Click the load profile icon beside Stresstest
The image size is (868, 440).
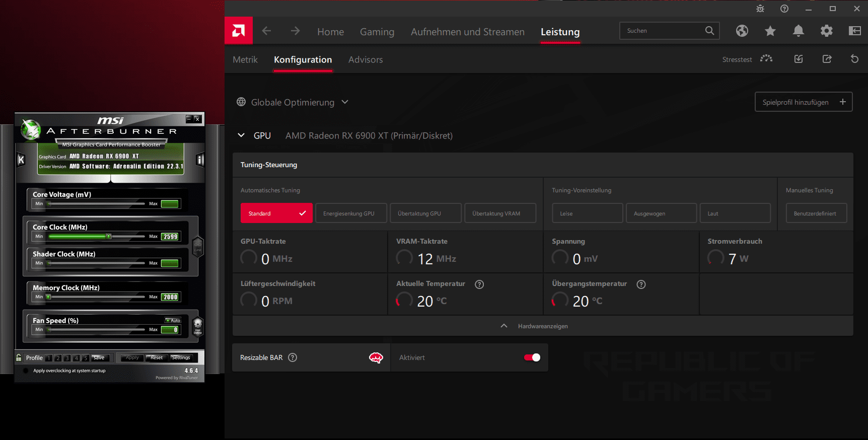coord(799,59)
